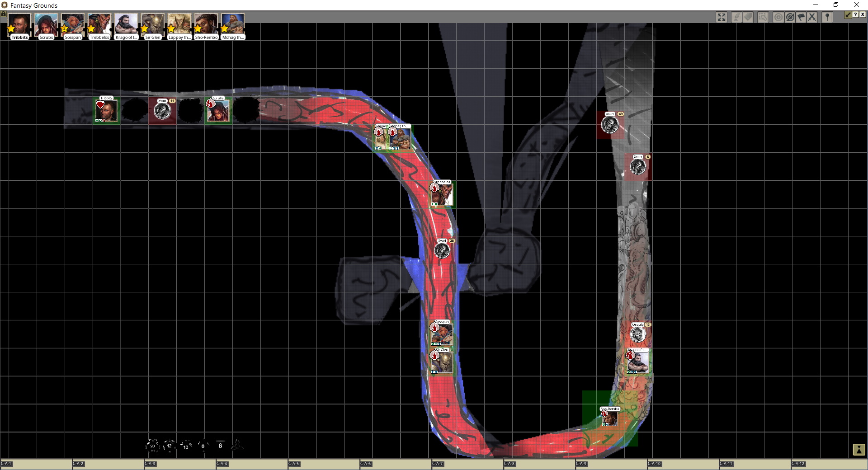The width and height of the screenshot is (868, 470).
Task: Click the Osquip 13 token on the map
Action: point(638,335)
